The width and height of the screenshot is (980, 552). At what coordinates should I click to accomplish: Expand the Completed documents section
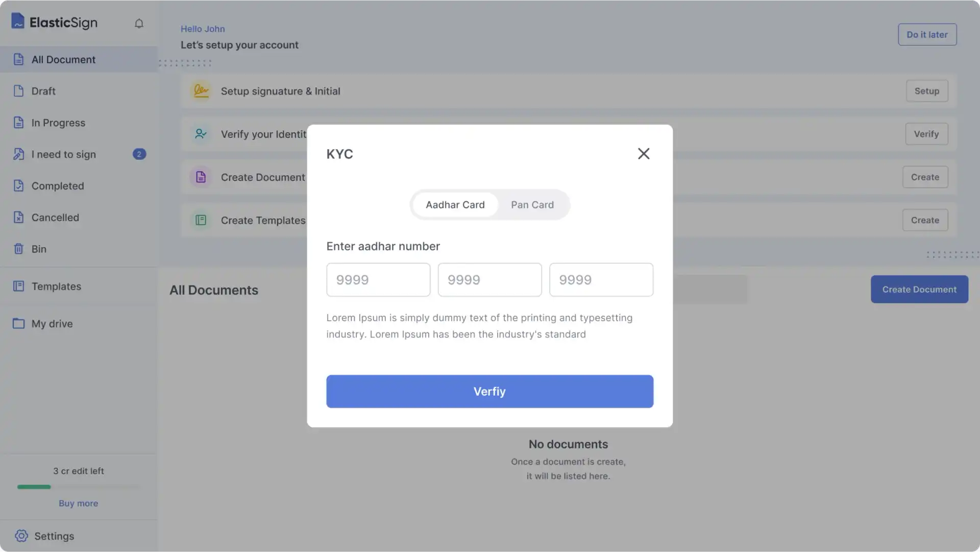[57, 185]
